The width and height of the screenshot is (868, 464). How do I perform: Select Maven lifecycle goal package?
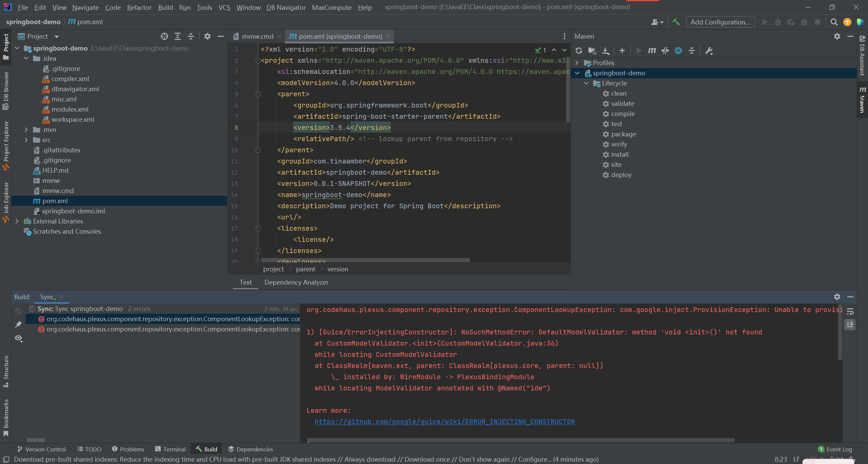click(624, 134)
